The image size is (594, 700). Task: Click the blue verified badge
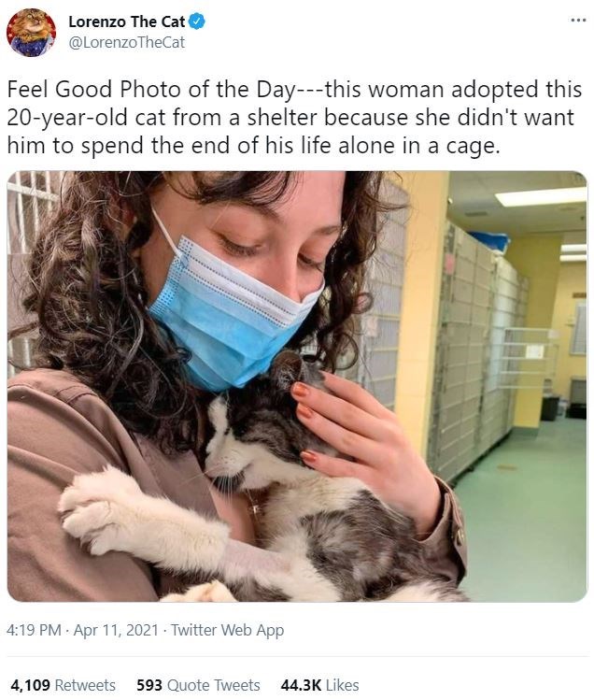(x=198, y=21)
